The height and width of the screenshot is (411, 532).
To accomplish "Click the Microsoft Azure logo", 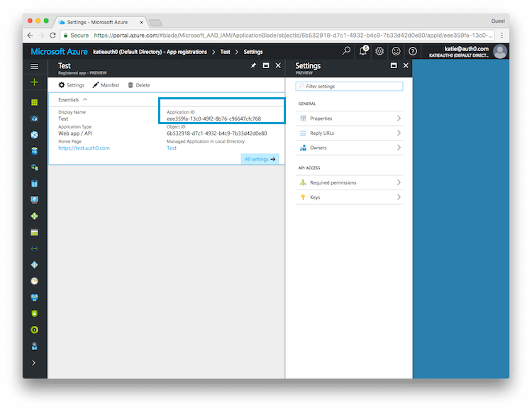I will [x=59, y=52].
